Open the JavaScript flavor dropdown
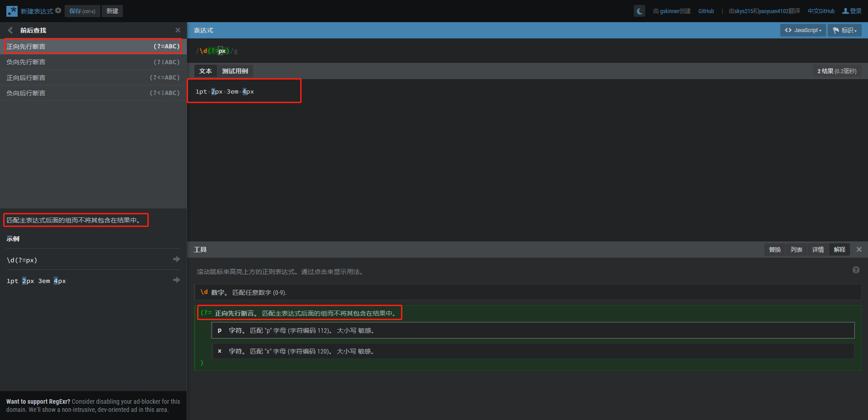 pyautogui.click(x=803, y=30)
